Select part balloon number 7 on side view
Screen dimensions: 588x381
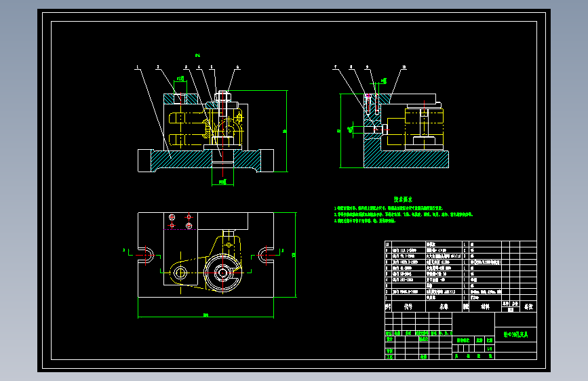[x=335, y=67]
